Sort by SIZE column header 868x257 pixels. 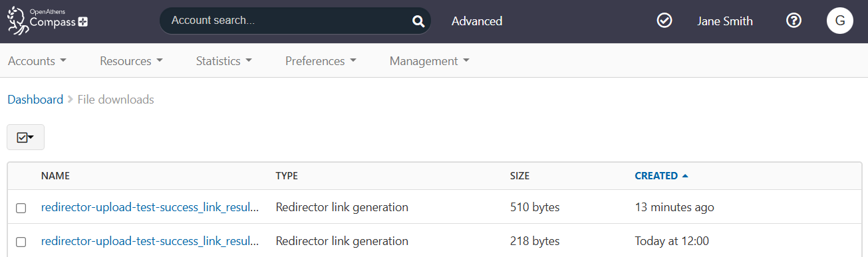[520, 176]
